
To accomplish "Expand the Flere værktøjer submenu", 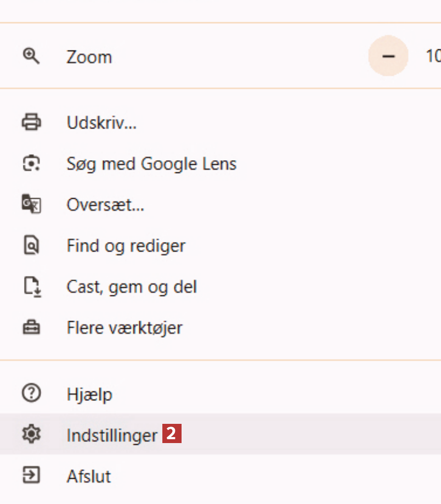I will pyautogui.click(x=125, y=328).
